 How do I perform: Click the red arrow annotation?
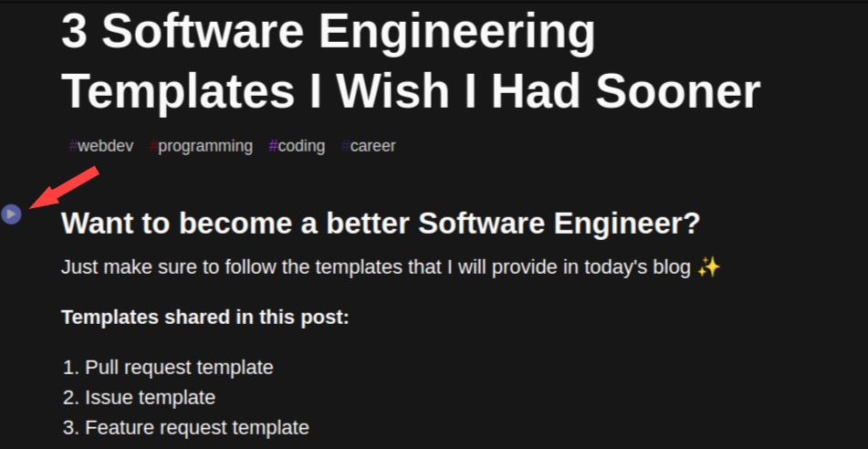(x=64, y=188)
